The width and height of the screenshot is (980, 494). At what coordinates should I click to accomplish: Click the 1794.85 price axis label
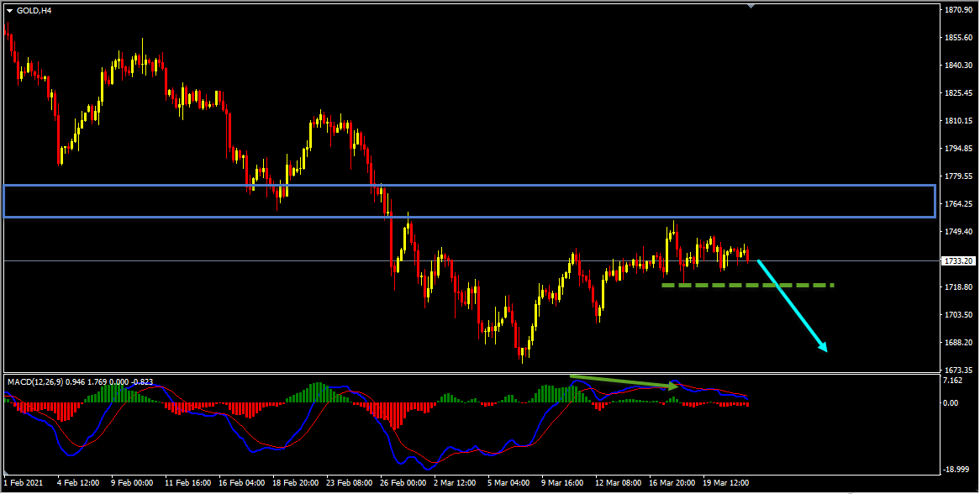958,149
